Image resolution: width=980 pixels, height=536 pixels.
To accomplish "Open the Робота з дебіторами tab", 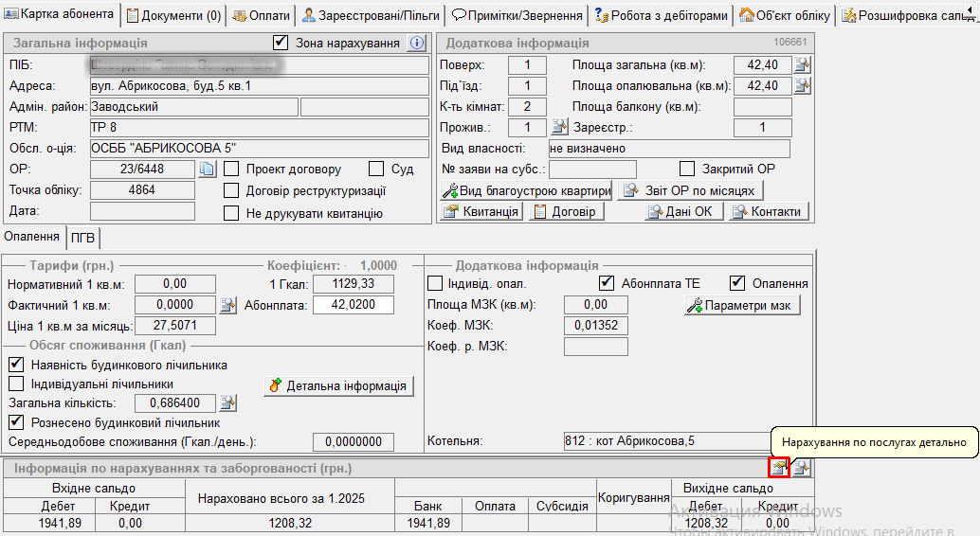I will 662,15.
